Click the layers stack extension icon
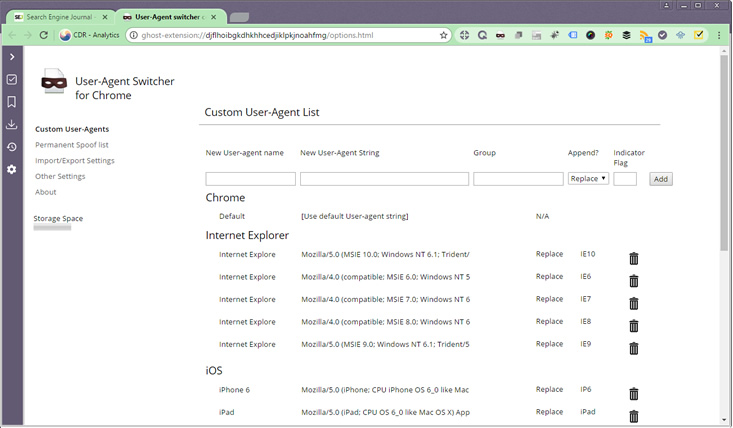This screenshot has width=733, height=428. 626,35
